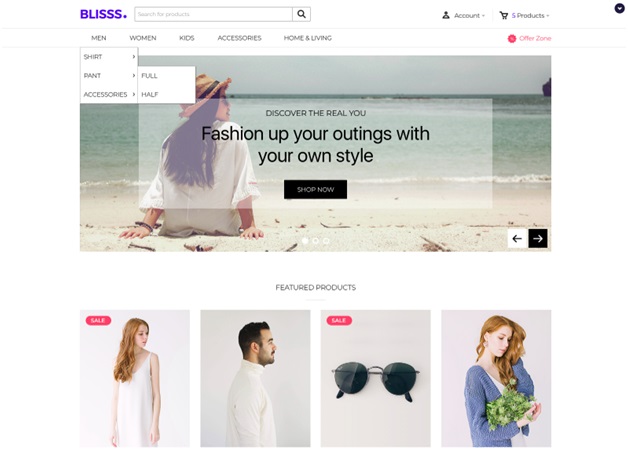Viewport: 628px width, 451px height.
Task: Expand the SHIRT submenu arrow
Action: (x=134, y=57)
